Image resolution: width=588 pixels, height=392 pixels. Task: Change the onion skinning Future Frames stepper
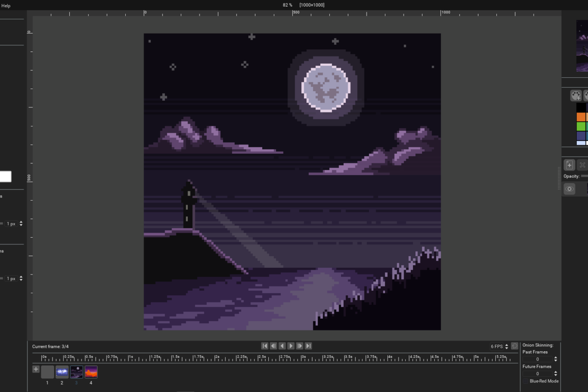[555, 374]
